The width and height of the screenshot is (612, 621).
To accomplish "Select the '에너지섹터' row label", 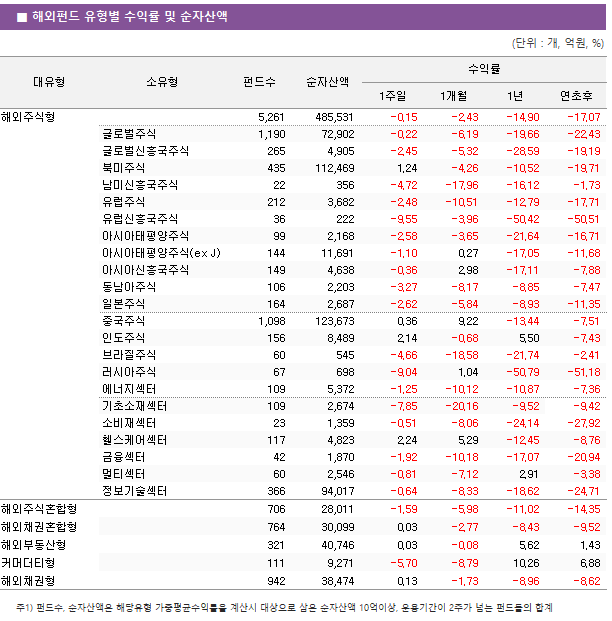I will coord(129,389).
